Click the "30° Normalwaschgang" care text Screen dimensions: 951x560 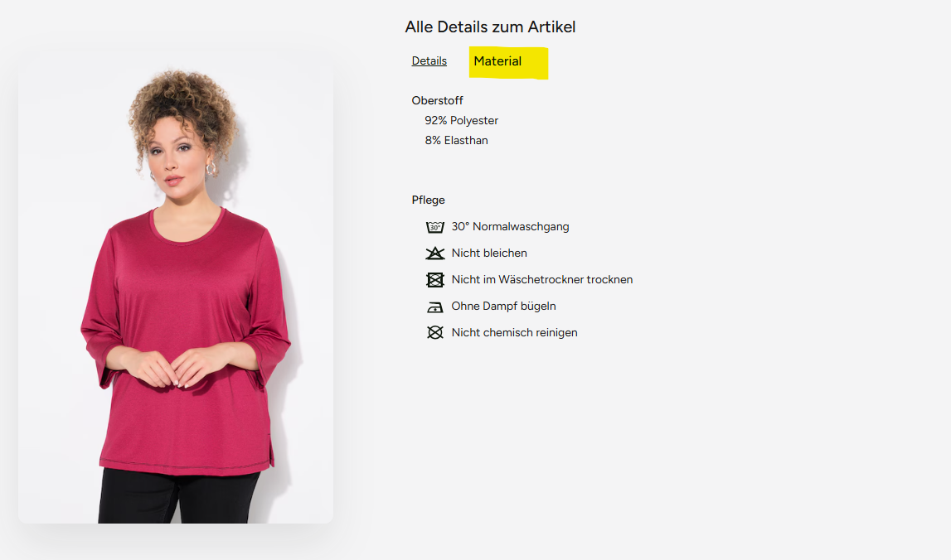coord(510,227)
